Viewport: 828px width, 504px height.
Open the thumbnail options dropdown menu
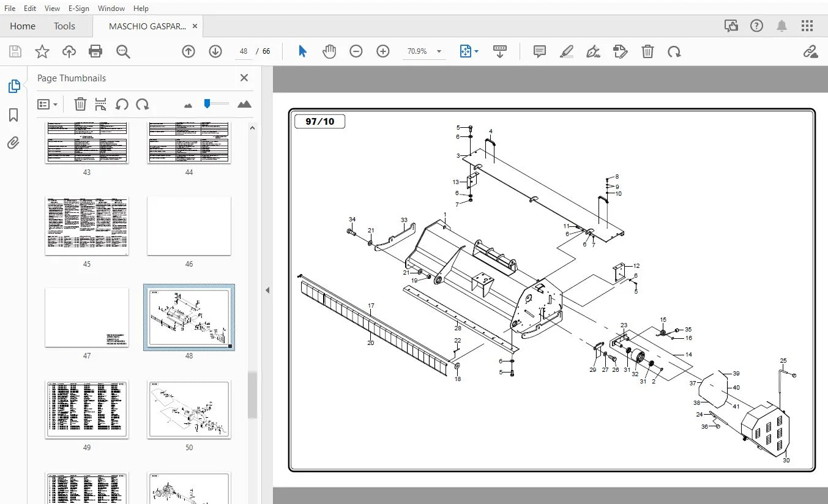click(x=47, y=104)
